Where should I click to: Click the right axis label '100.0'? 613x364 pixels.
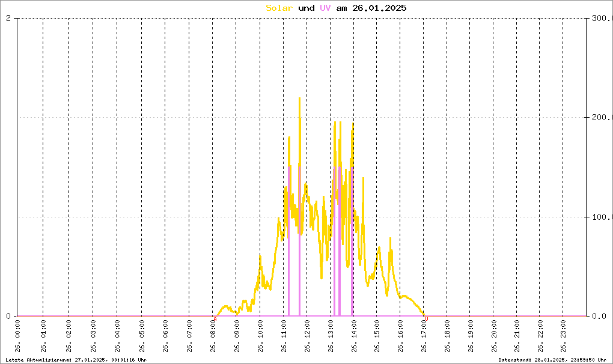tap(602, 217)
